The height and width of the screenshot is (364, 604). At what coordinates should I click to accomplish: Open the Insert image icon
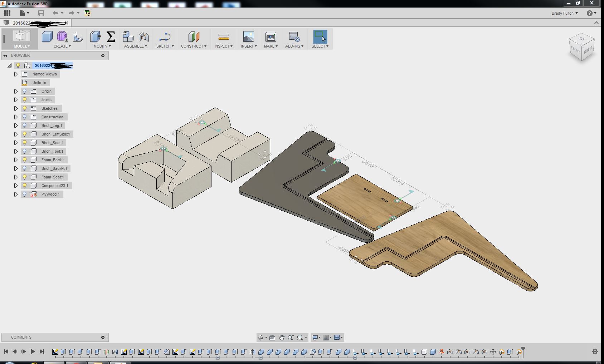248,37
